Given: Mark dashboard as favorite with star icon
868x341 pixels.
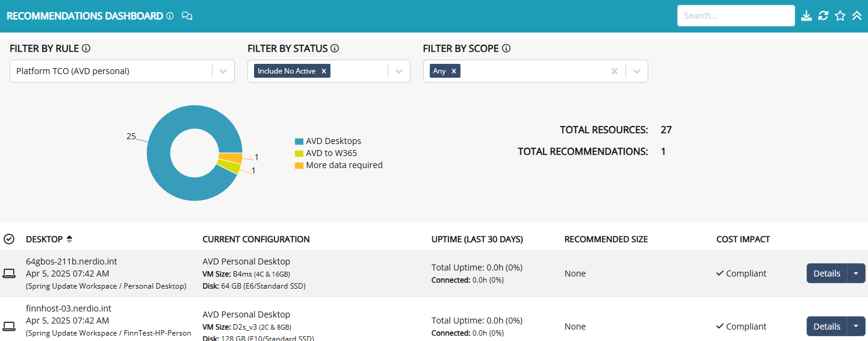Looking at the screenshot, I should point(840,16).
